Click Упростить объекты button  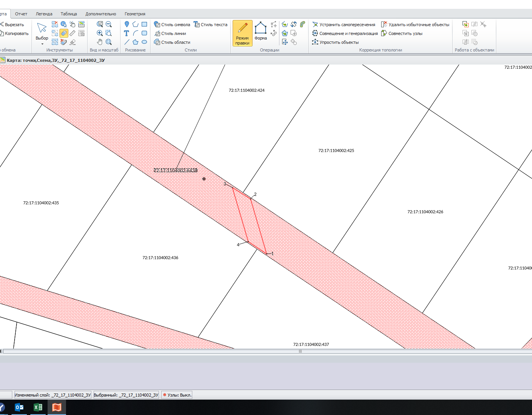point(335,42)
